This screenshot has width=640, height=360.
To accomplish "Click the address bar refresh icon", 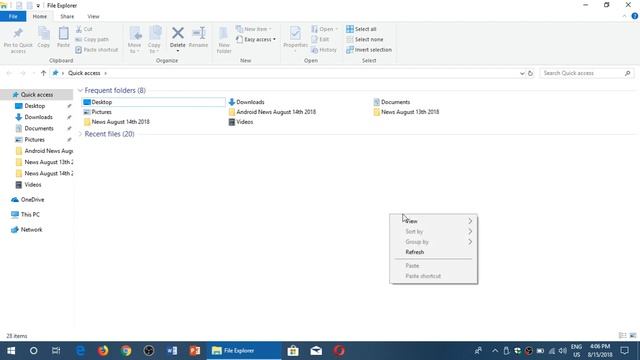I will pyautogui.click(x=531, y=73).
